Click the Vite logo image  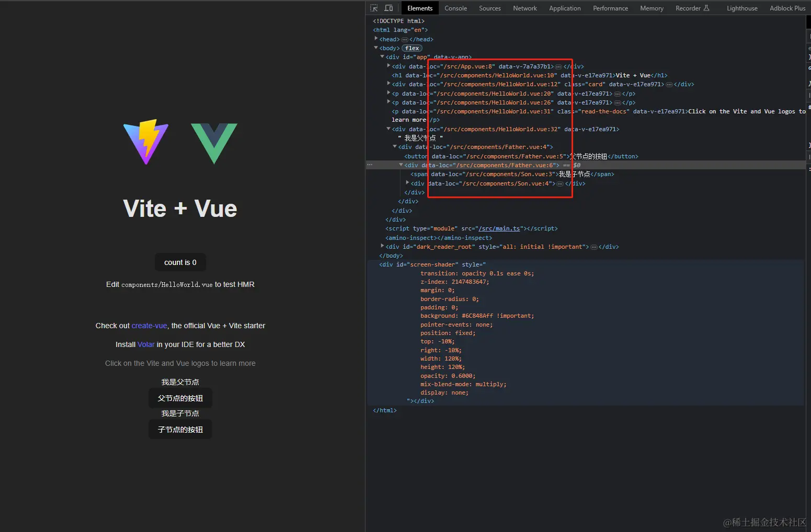click(x=146, y=142)
